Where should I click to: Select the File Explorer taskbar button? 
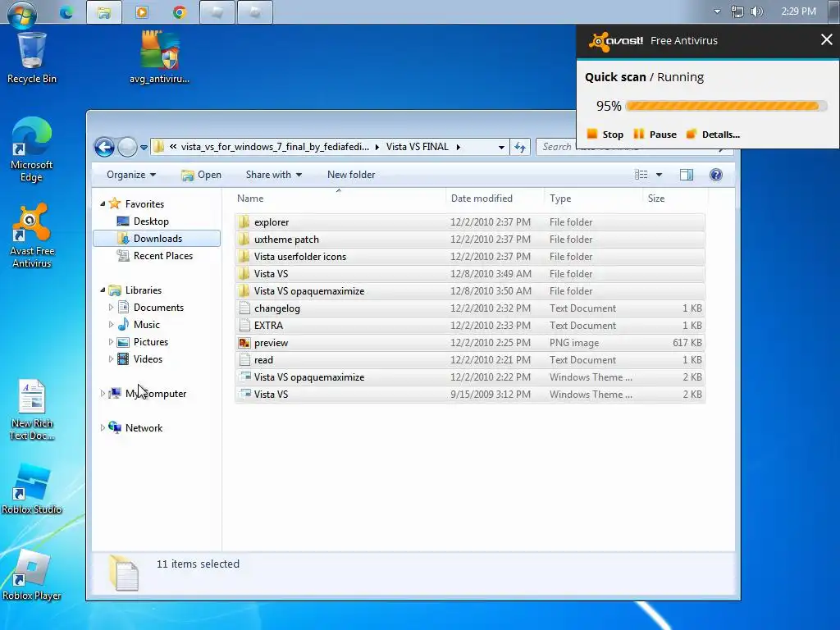104,11
